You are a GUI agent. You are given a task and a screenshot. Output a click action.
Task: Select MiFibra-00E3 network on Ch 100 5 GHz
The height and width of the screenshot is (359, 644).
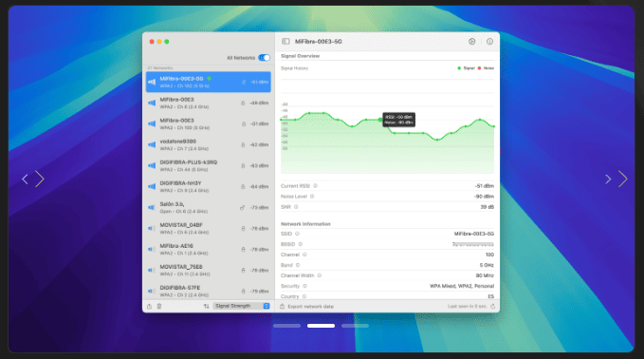click(209, 123)
